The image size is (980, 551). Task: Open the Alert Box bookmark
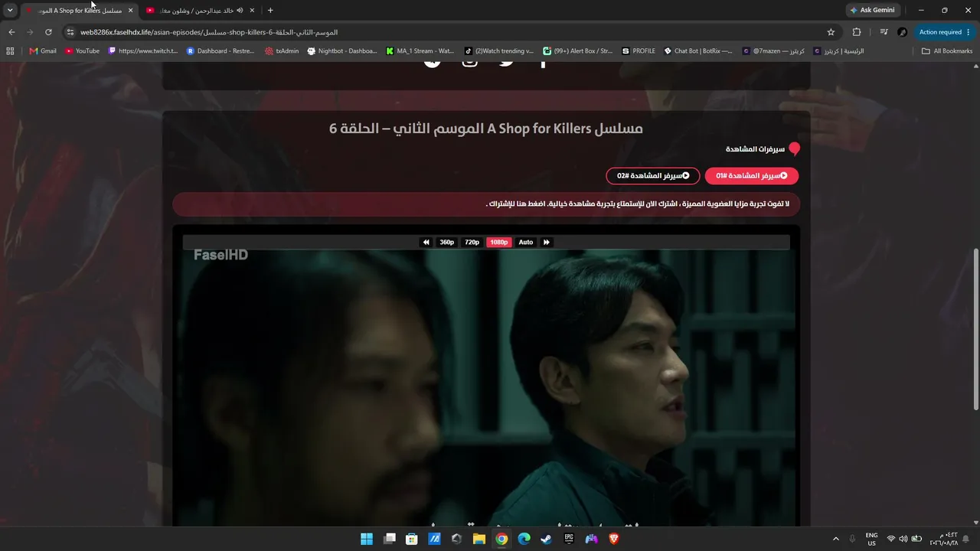pyautogui.click(x=578, y=51)
